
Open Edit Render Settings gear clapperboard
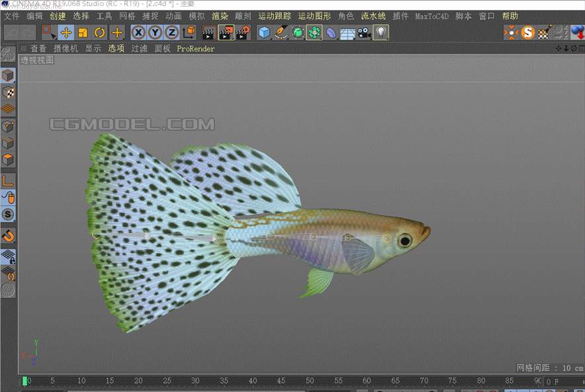(x=243, y=32)
